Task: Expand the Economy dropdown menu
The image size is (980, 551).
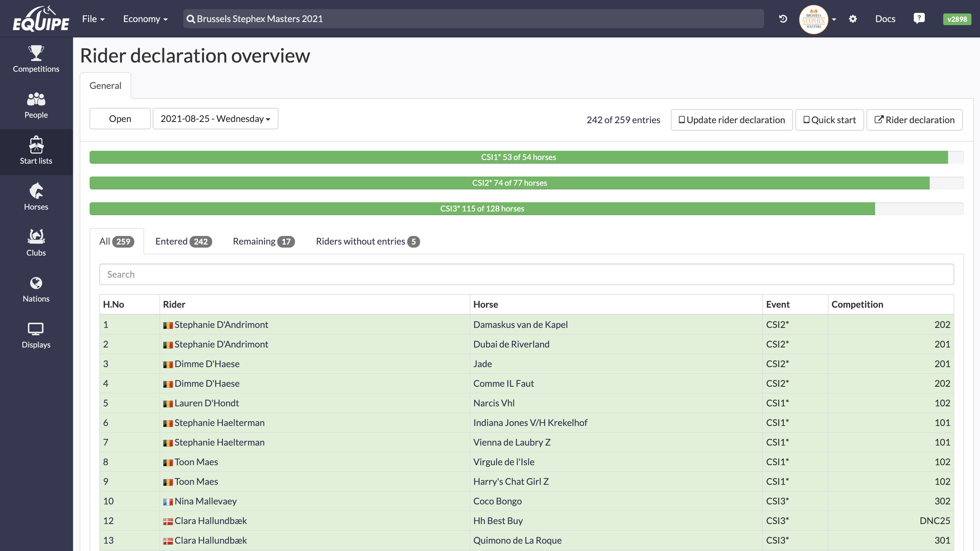Action: click(x=145, y=19)
